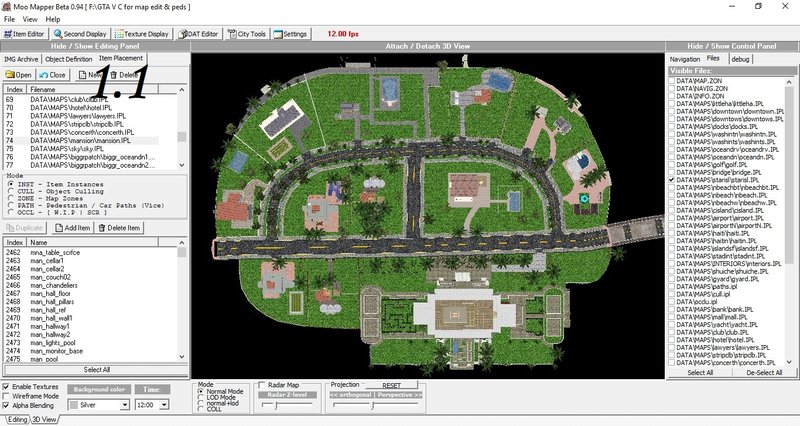Viewport: 800px width, 426px height.
Task: Open the Texture Display tool
Action: click(x=142, y=34)
